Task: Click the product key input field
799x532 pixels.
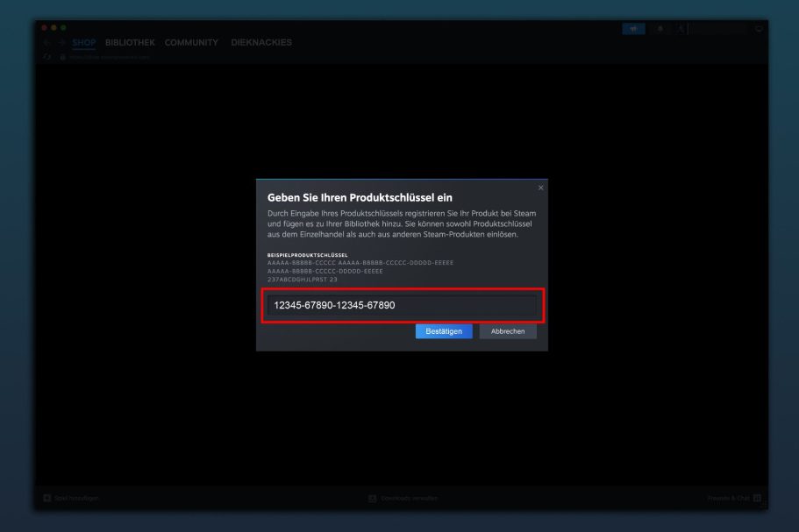Action: coord(402,305)
